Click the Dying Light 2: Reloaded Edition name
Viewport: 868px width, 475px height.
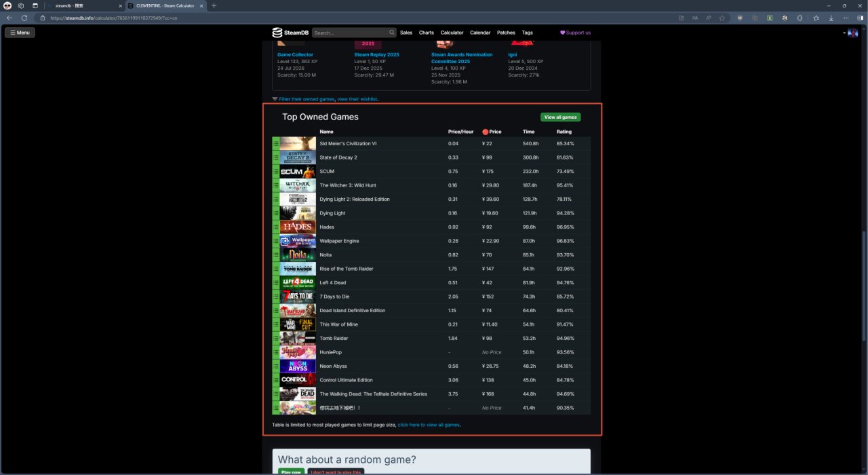click(x=355, y=199)
